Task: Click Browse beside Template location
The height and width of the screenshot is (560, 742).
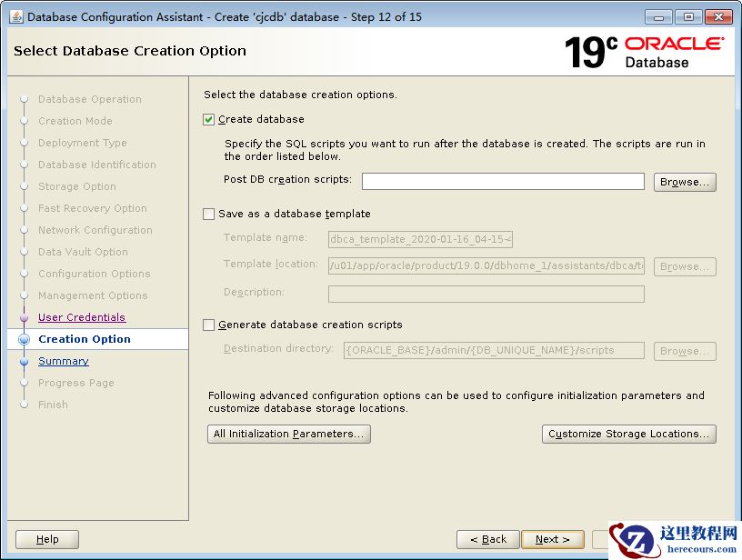Action: [685, 266]
